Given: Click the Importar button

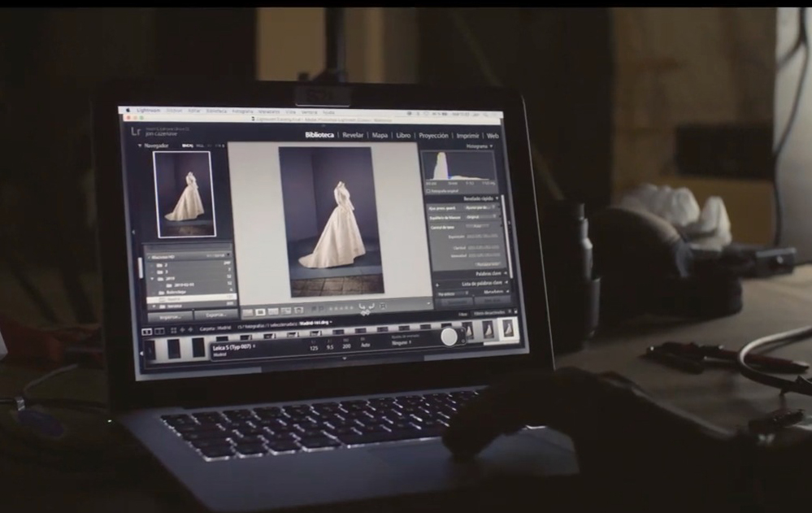Looking at the screenshot, I should click(x=170, y=315).
